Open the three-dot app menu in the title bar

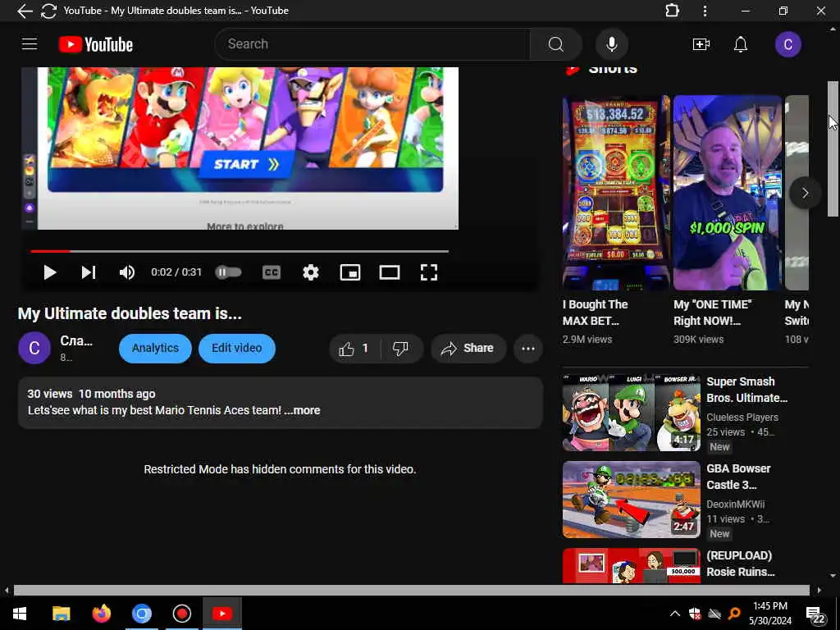tap(705, 11)
